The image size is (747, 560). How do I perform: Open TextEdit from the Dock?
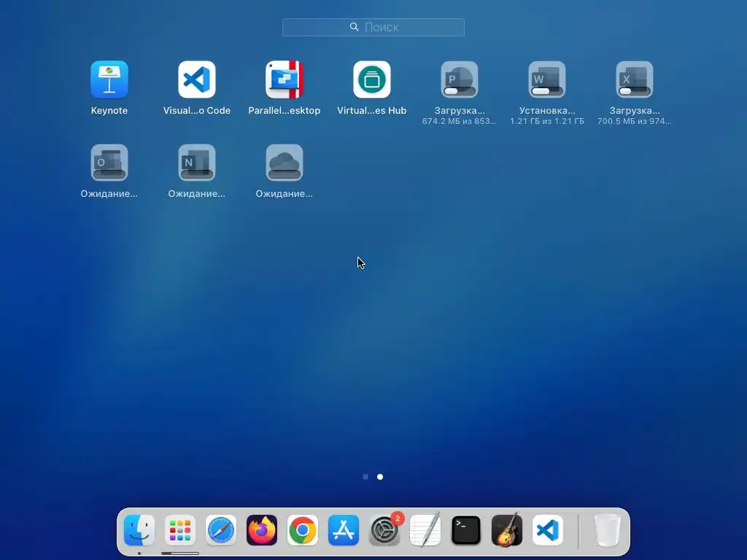pyautogui.click(x=425, y=530)
